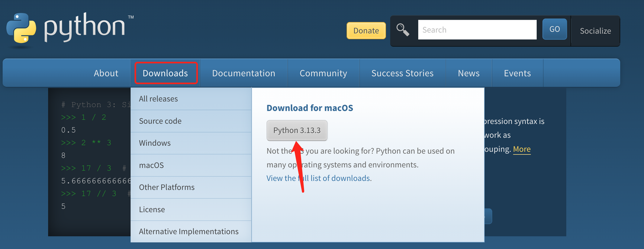Choose Windows from the Downloads submenu
Screen dimensions: 644x249
click(x=155, y=143)
